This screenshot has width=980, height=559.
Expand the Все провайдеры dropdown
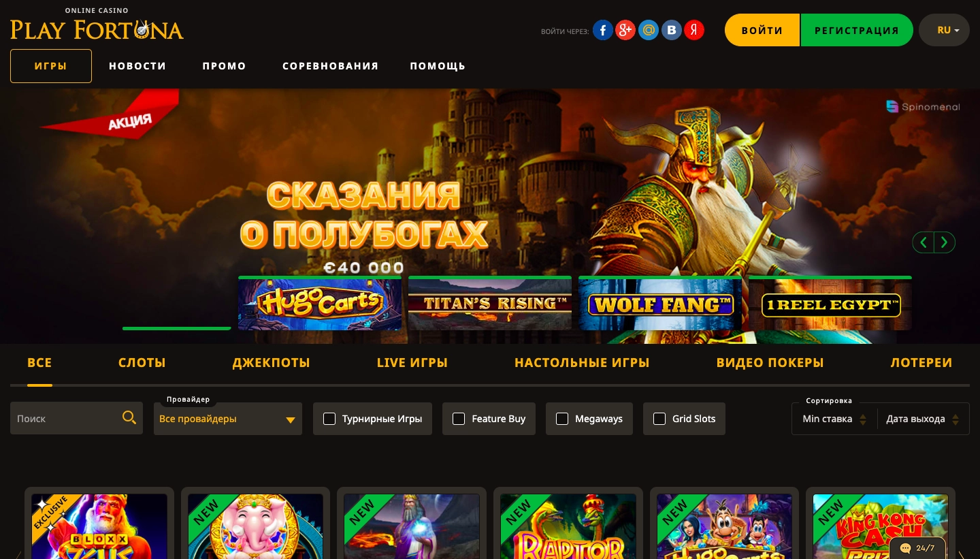point(228,419)
